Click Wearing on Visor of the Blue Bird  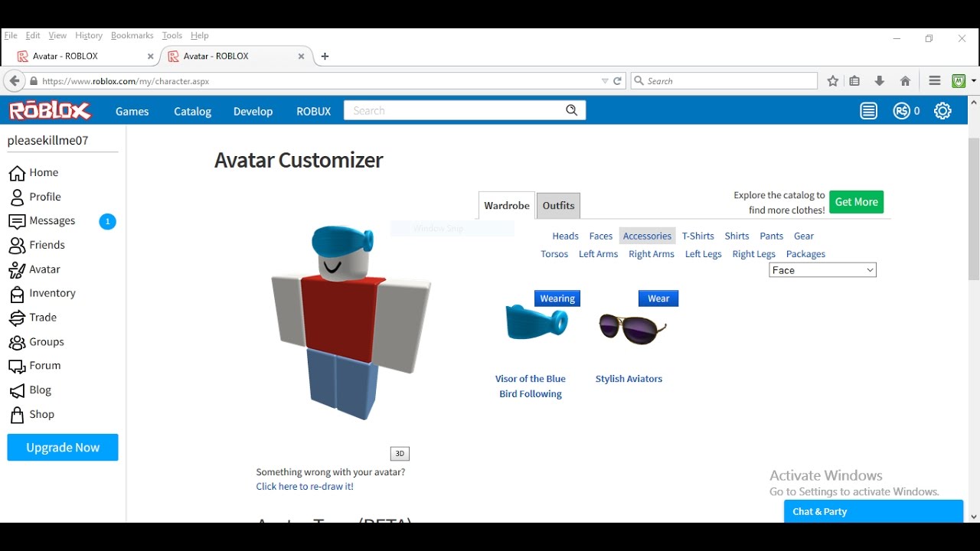(557, 298)
